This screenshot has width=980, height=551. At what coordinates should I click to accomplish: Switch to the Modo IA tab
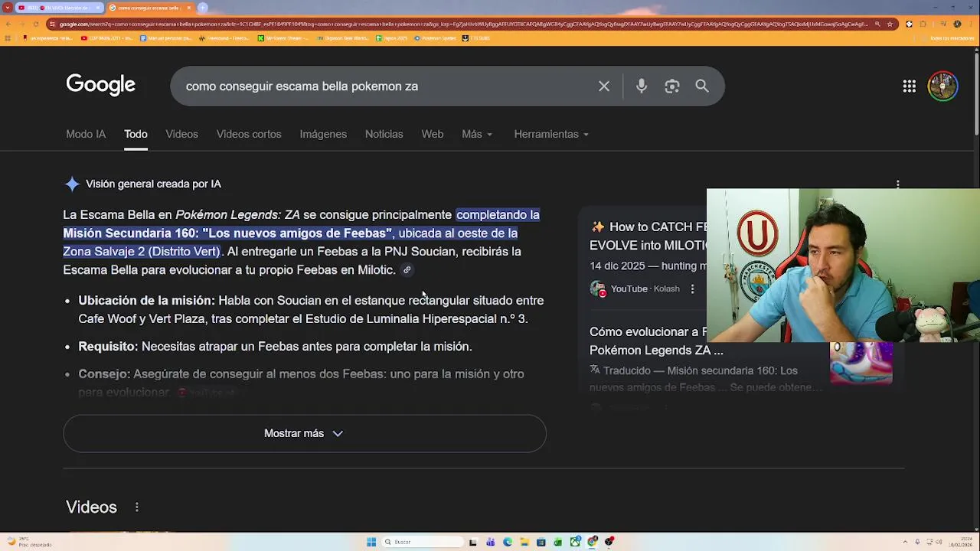coord(86,134)
